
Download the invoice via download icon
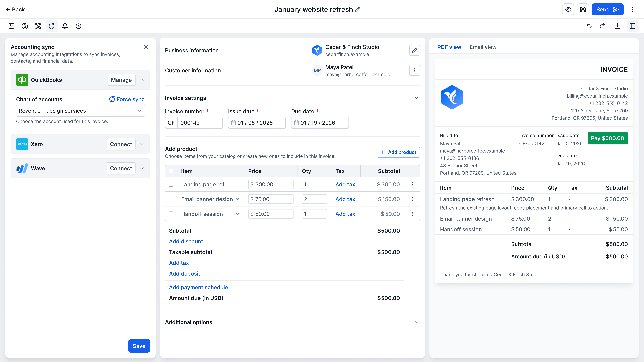pos(618,26)
